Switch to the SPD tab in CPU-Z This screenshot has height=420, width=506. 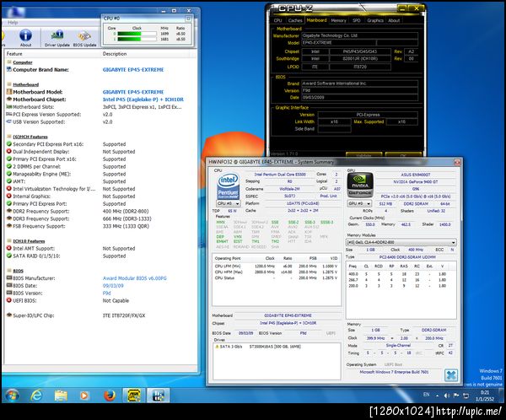point(356,19)
